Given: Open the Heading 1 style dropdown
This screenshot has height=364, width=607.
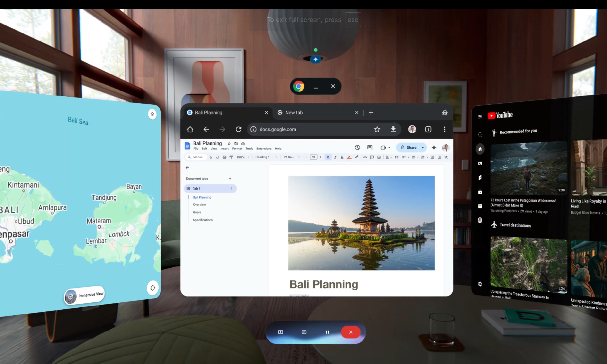Looking at the screenshot, I should 266,157.
